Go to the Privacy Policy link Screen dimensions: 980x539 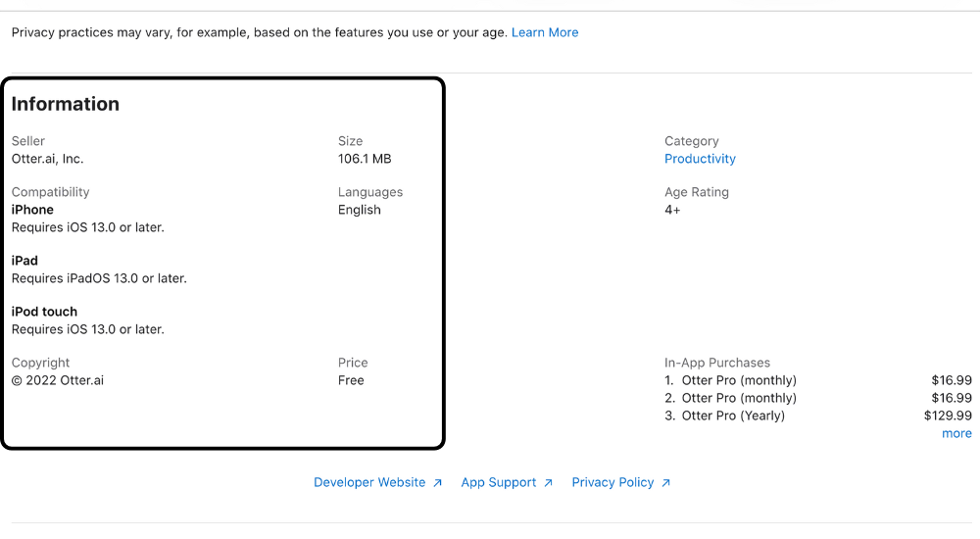click(x=612, y=482)
